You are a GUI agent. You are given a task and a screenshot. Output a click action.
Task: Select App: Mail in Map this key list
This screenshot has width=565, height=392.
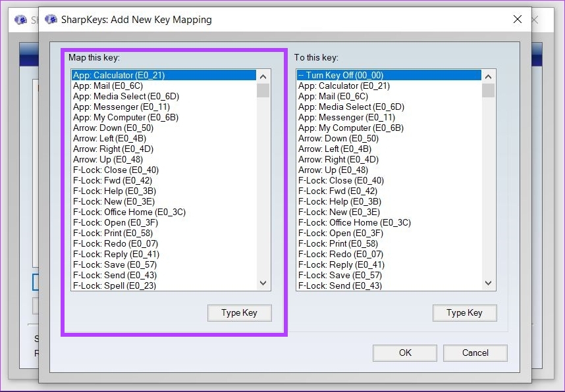[x=164, y=86]
